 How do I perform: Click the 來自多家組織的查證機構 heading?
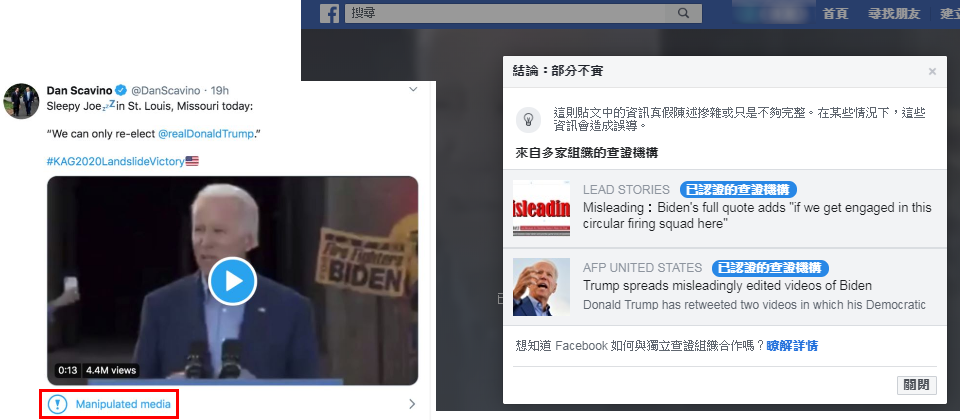point(587,153)
